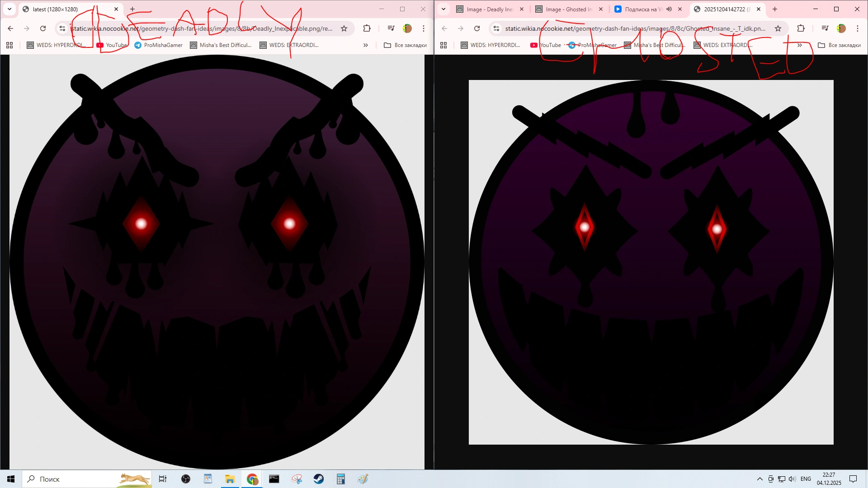Image resolution: width=868 pixels, height=488 pixels.
Task: Mute the Подписка tab audio
Action: point(669,9)
